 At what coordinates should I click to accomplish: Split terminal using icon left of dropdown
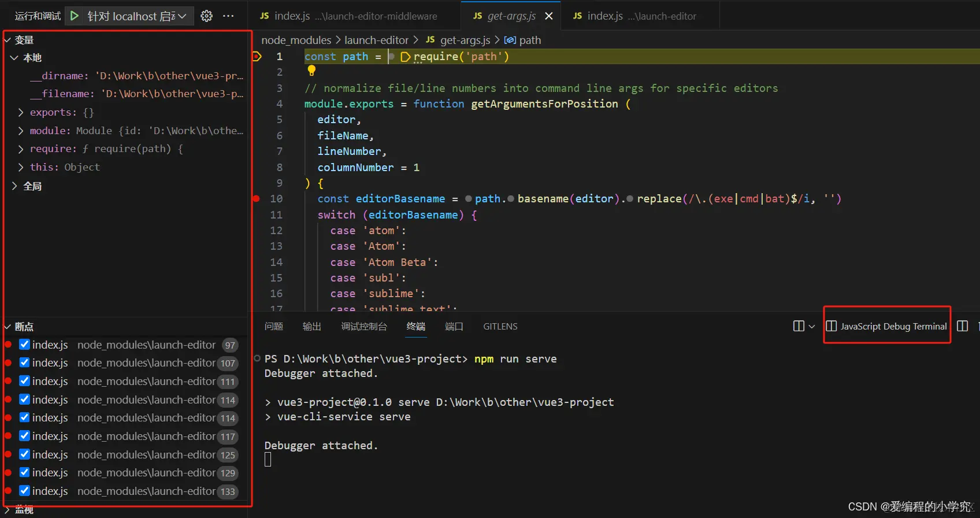tap(799, 326)
